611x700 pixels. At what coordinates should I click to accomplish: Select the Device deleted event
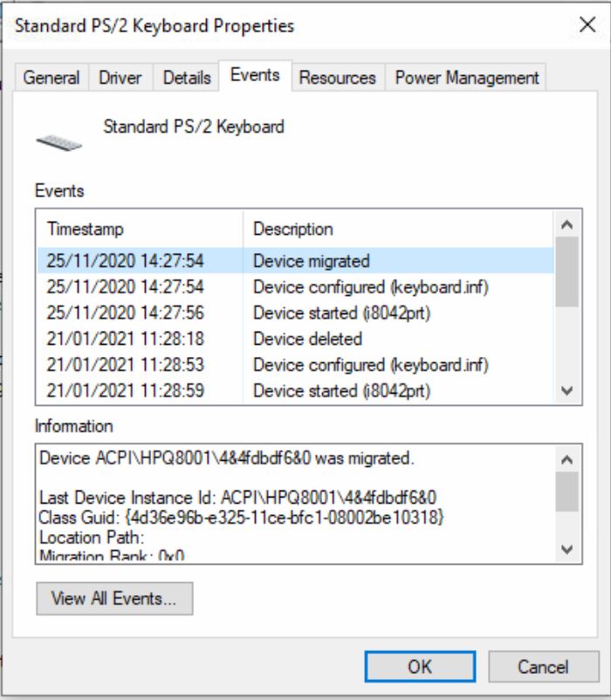(x=295, y=339)
